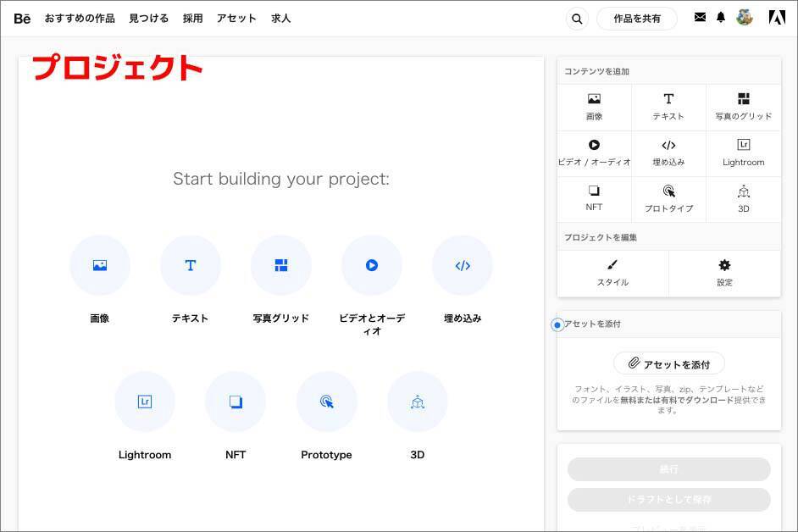Open 見つける in the top navigation
The image size is (798, 532).
tap(148, 19)
